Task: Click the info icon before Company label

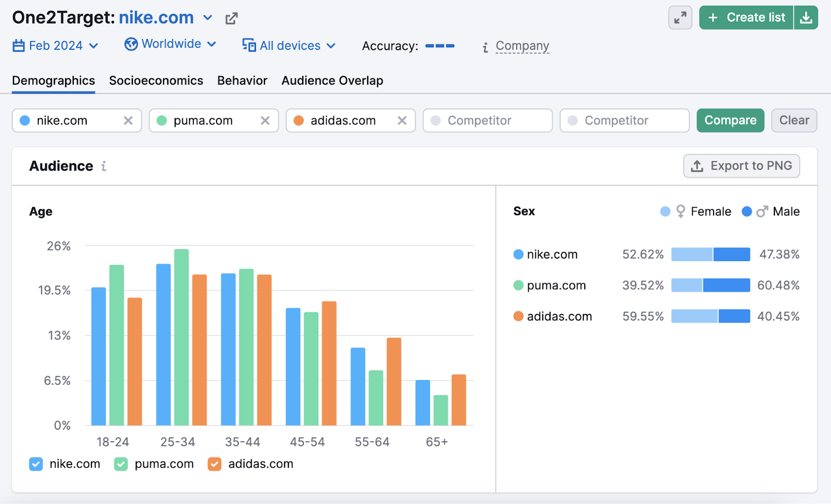Action: pos(485,46)
